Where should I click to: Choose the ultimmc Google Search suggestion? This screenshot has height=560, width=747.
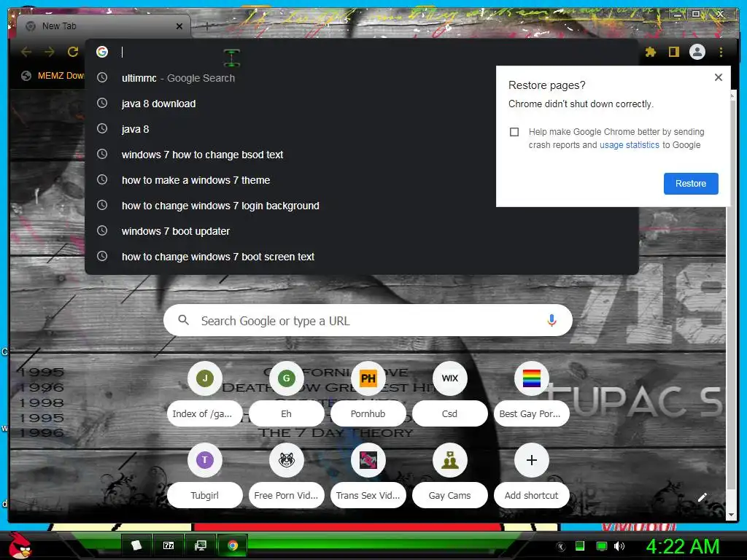click(x=361, y=77)
